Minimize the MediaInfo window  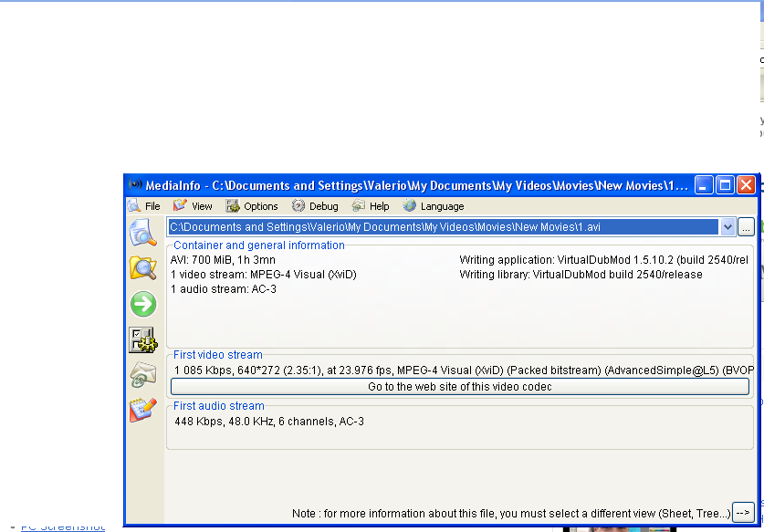coord(704,185)
